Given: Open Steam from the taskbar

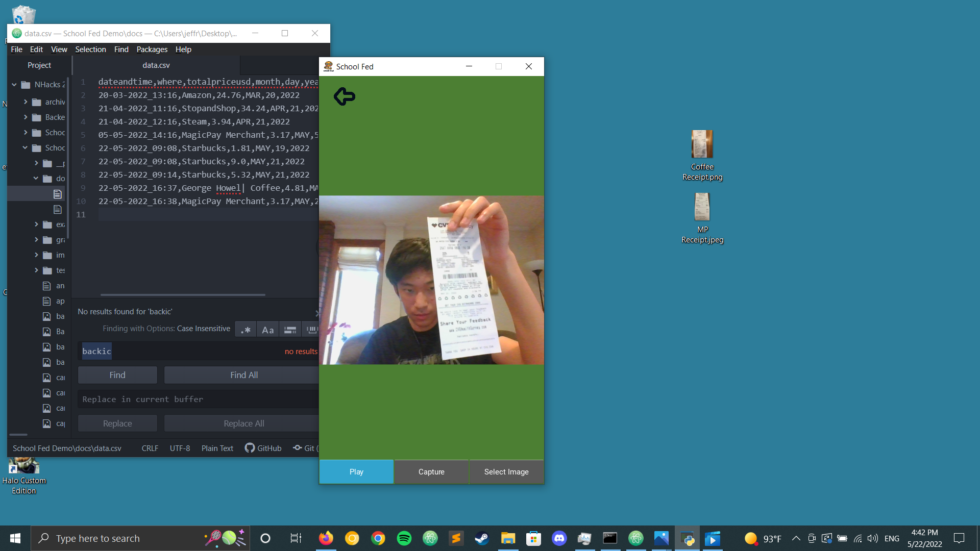Looking at the screenshot, I should tap(481, 538).
